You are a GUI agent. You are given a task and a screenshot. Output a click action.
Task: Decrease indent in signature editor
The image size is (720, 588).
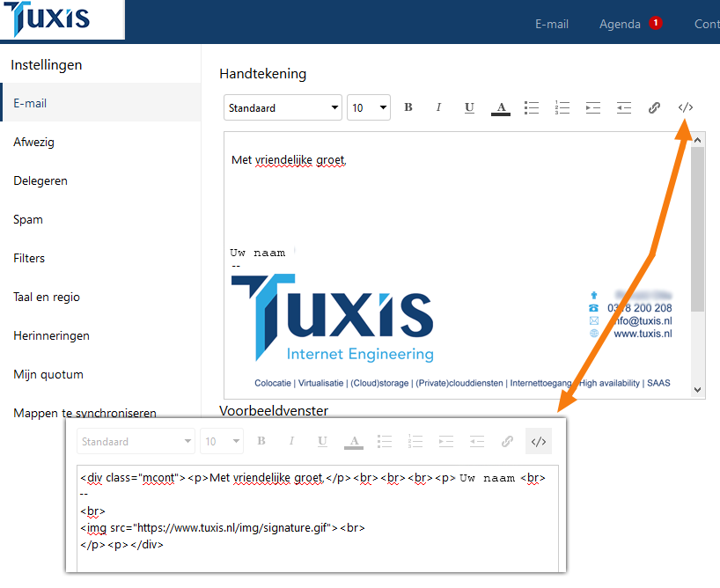[624, 107]
